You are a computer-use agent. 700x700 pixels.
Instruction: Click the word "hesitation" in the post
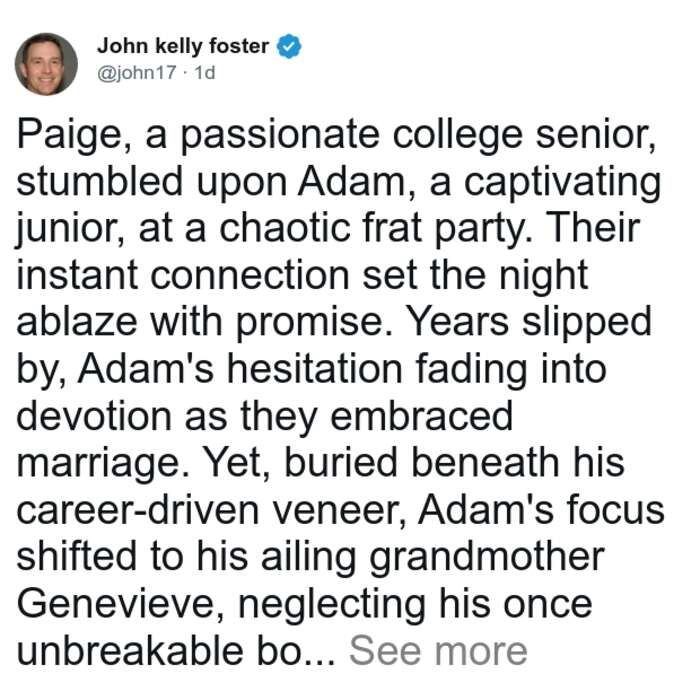point(315,369)
